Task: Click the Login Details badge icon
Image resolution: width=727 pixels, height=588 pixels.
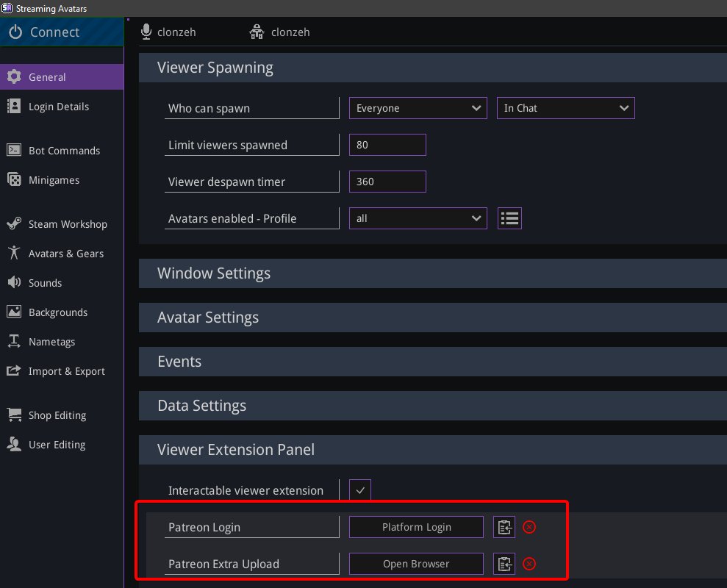Action: 14,106
